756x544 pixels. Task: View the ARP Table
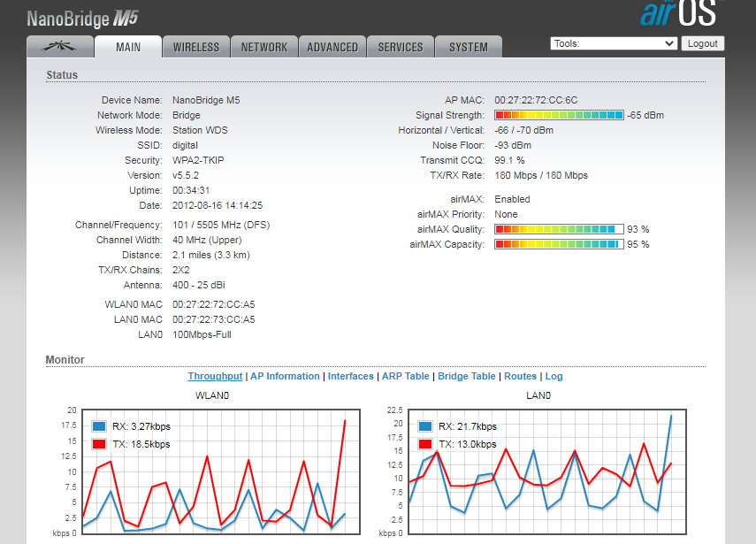pos(406,376)
